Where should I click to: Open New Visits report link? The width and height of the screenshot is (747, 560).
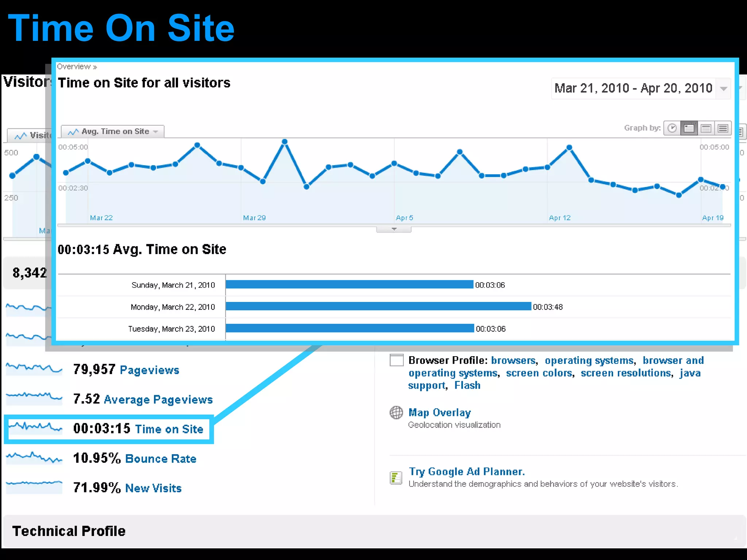point(153,488)
